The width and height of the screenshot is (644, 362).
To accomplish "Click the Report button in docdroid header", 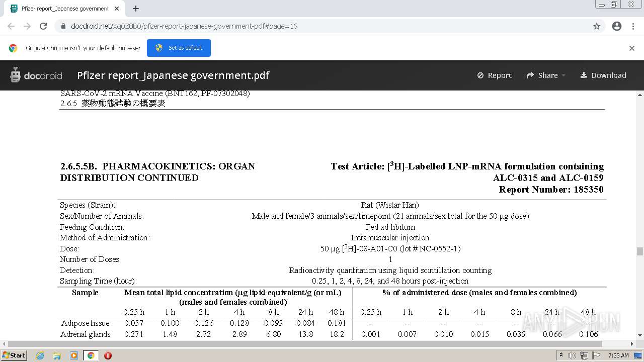I will (495, 75).
